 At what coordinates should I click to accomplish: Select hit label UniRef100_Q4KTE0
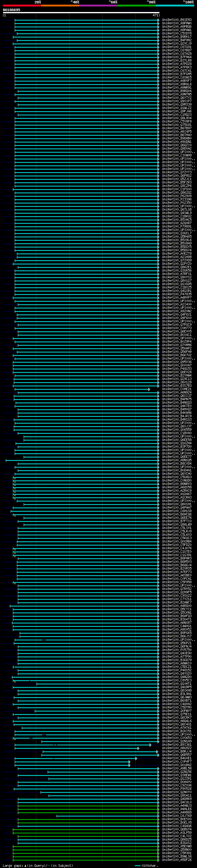pyautogui.click(x=177, y=406)
